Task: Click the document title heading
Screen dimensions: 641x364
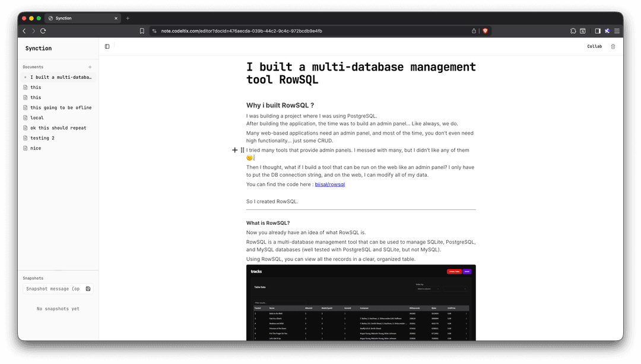Action: click(x=361, y=73)
